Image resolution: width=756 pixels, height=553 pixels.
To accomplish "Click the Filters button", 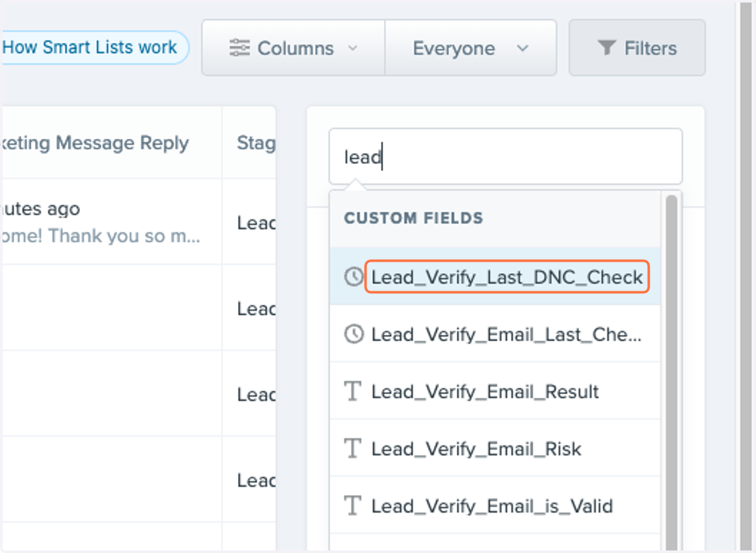I will coord(637,48).
